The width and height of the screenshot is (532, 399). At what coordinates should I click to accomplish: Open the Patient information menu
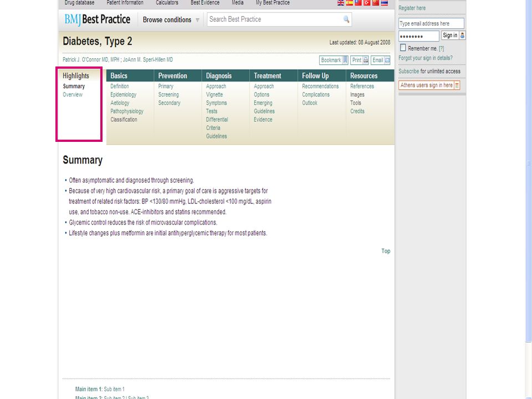[125, 3]
